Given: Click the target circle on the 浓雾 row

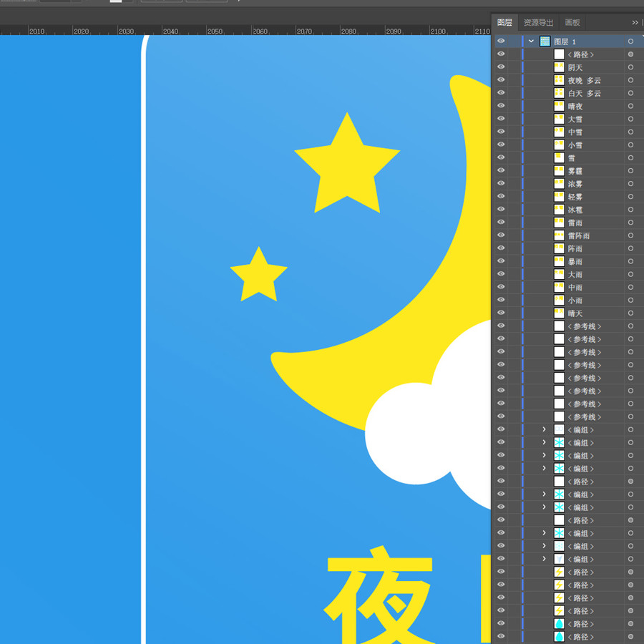Looking at the screenshot, I should [630, 184].
